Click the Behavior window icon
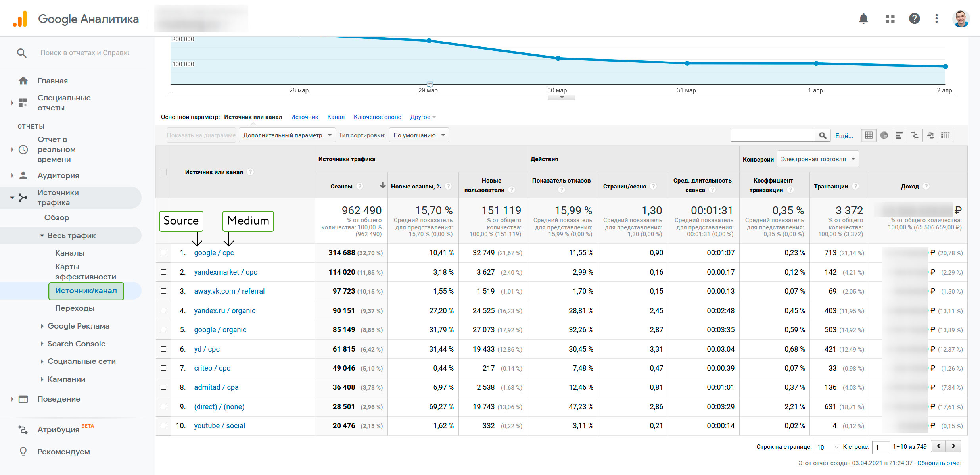 [23, 399]
